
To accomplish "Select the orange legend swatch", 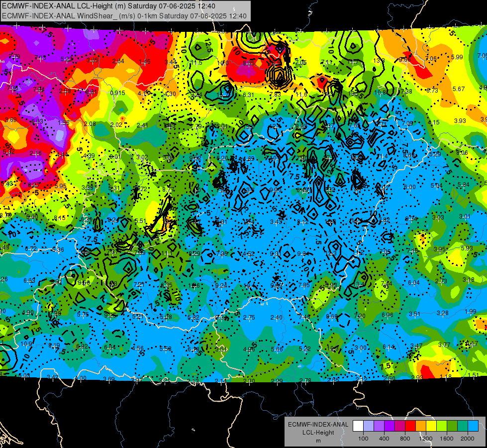I will tap(421, 426).
